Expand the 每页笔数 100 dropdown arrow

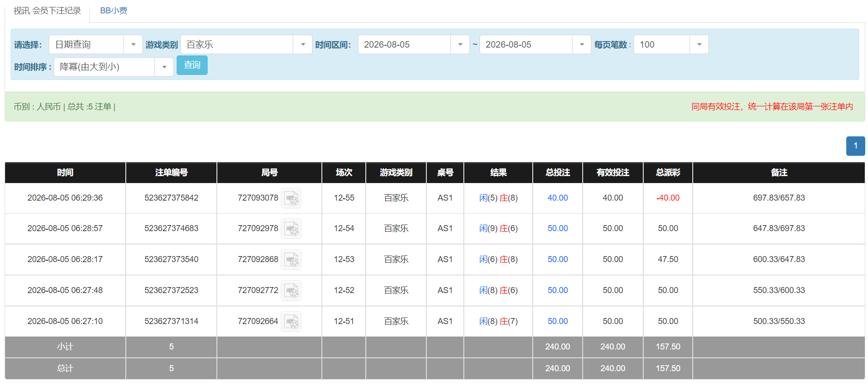click(699, 44)
